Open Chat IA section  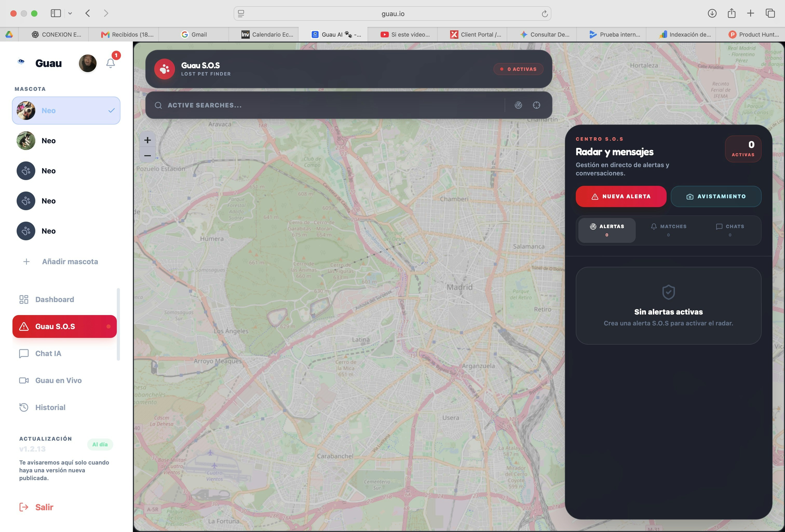coord(65,353)
